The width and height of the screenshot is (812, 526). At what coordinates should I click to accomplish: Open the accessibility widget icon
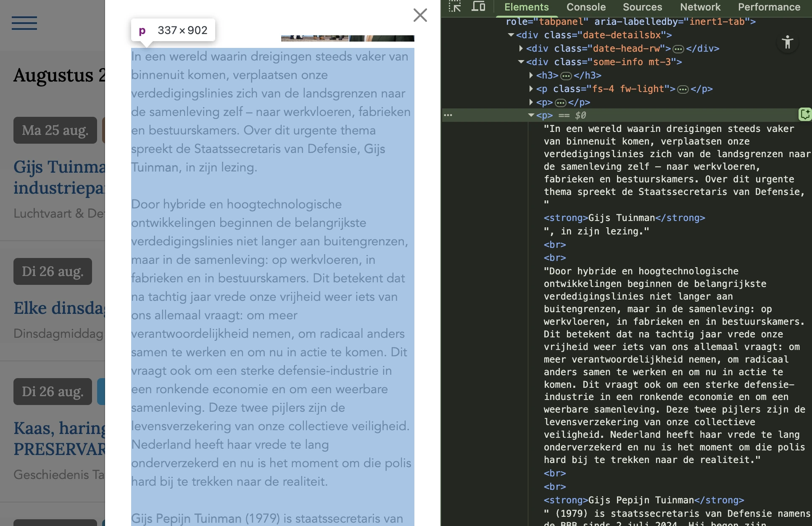coord(788,42)
